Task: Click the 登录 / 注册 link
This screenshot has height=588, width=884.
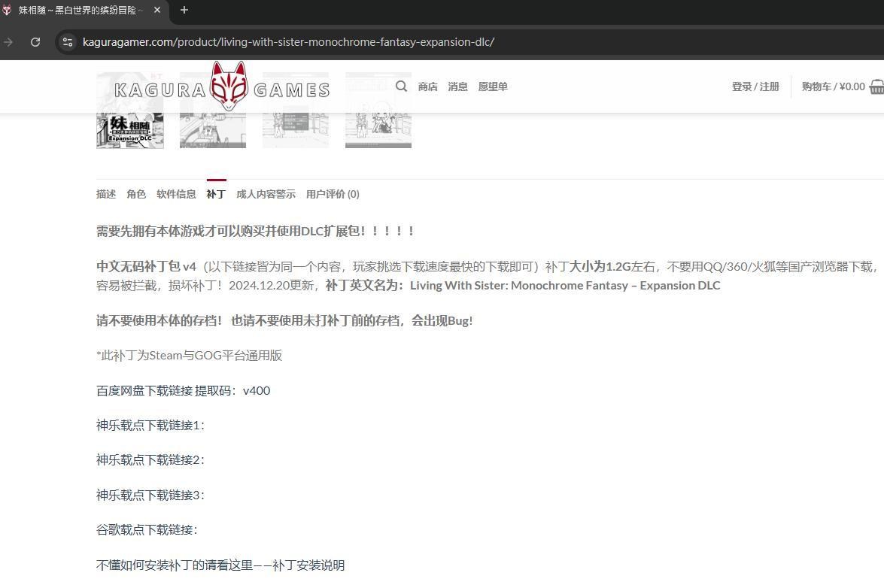Action: pyautogui.click(x=755, y=86)
